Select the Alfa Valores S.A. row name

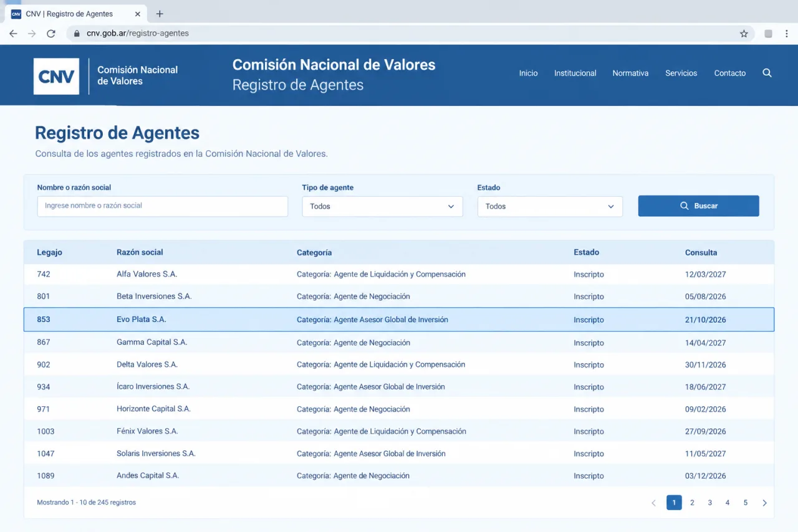147,274
